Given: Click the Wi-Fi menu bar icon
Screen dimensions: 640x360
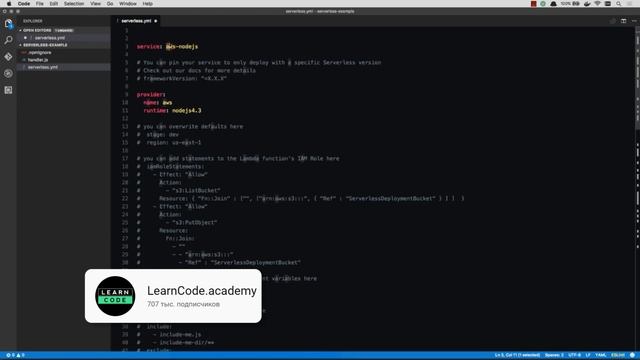Looking at the screenshot, I should pos(598,4).
